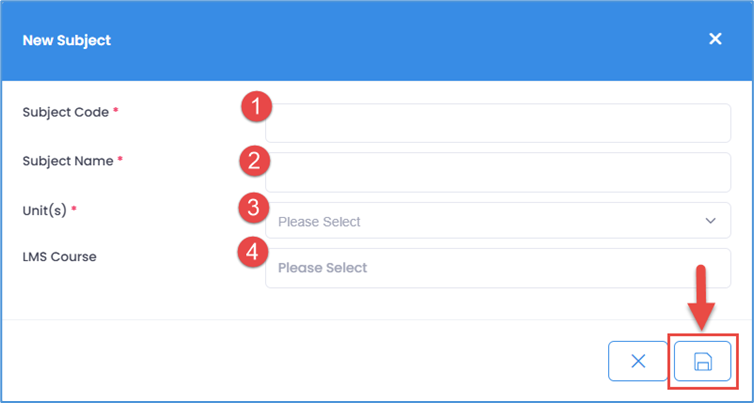Viewport: 754px width, 403px height.
Task: Click the red asterisk beside Subject Code
Action: point(116,112)
